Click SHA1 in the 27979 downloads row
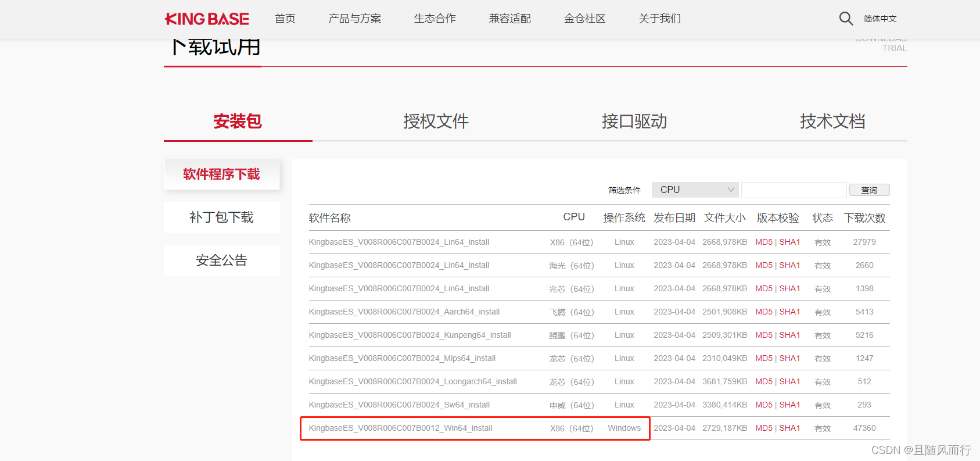Viewport: 980px width, 461px height. (x=789, y=242)
